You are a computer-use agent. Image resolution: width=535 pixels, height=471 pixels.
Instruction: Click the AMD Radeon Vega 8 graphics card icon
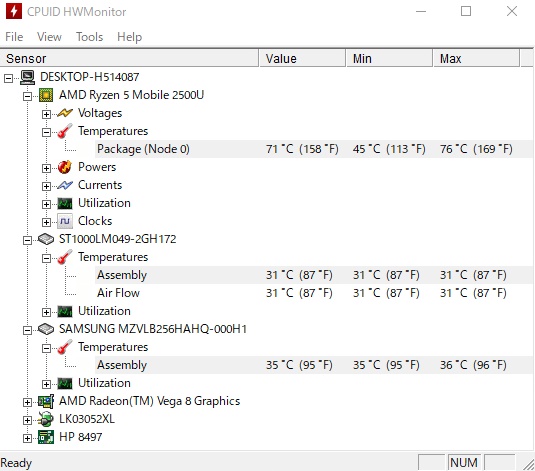(46, 401)
